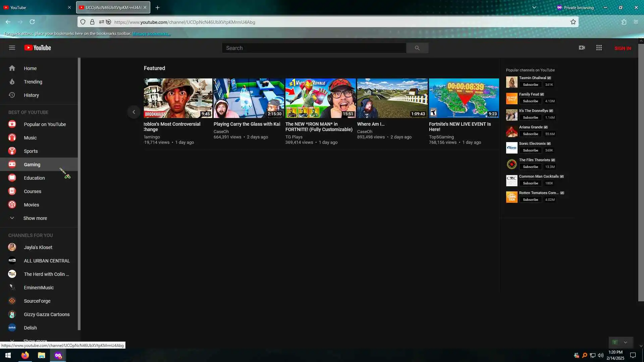Image resolution: width=644 pixels, height=362 pixels.
Task: Subscribe to the Ariana Grande channel
Action: [x=530, y=134]
